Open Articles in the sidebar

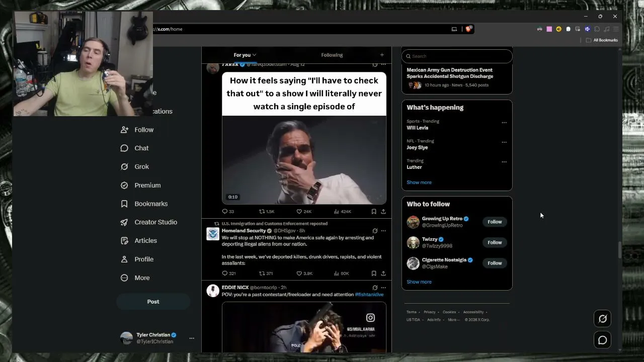(139, 241)
